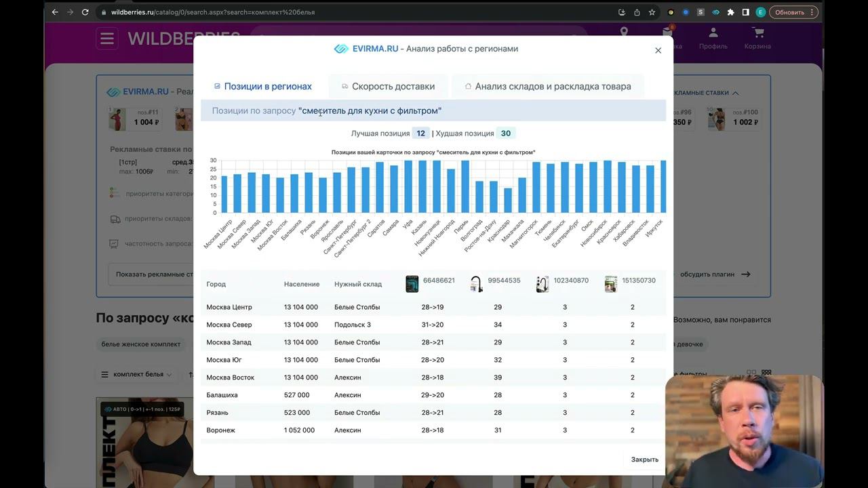Click the grid view icon on background page
Viewport: 868px width, 488px height.
(x=766, y=373)
